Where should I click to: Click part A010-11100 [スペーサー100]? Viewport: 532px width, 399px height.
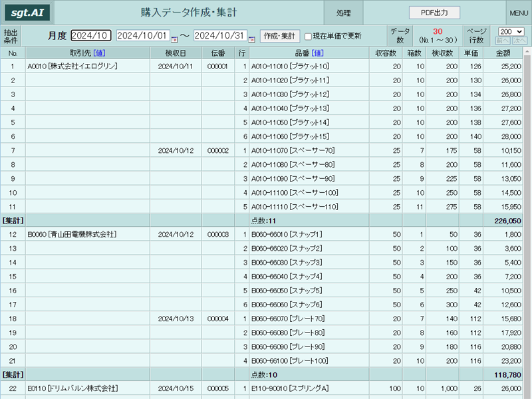coord(295,193)
